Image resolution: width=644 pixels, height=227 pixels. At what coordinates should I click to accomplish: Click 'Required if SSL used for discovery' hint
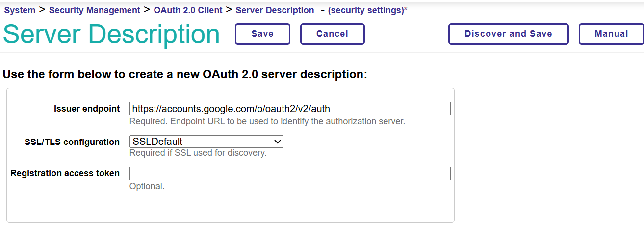(198, 153)
